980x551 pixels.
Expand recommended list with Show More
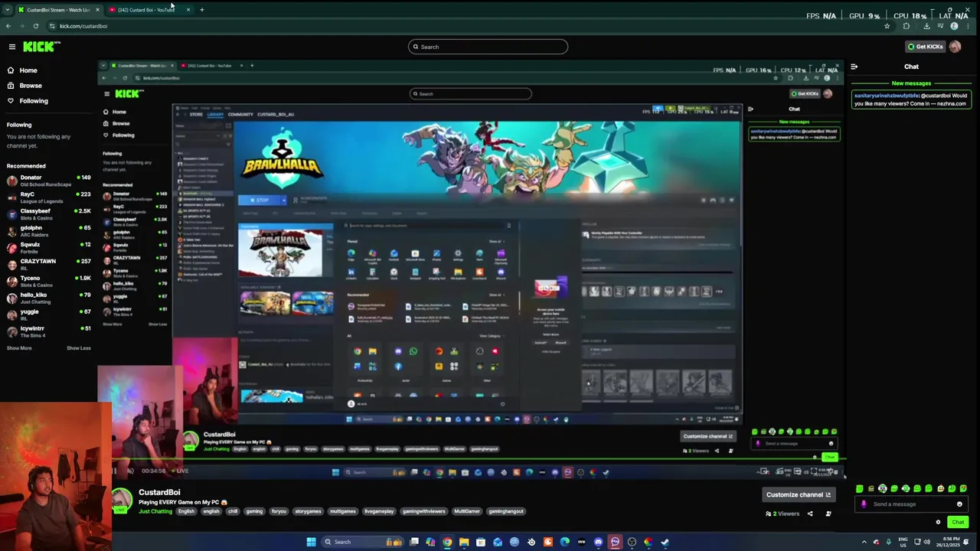pyautogui.click(x=19, y=348)
